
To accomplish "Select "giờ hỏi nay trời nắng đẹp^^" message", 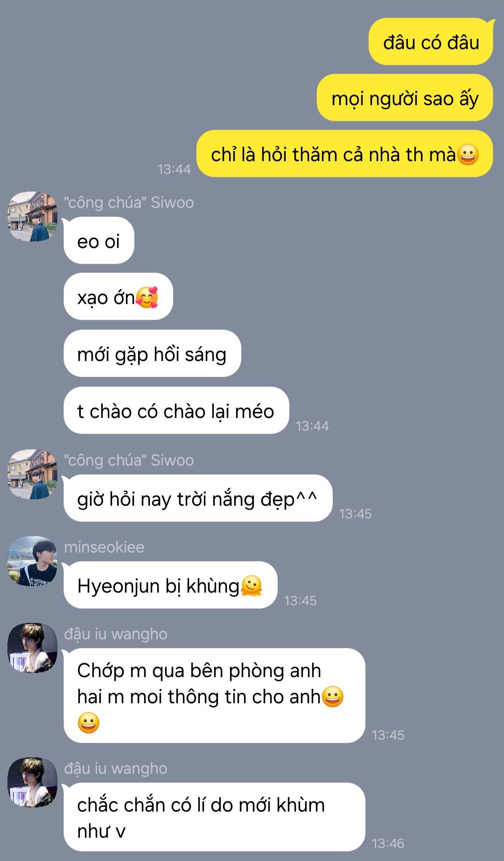I will (198, 498).
